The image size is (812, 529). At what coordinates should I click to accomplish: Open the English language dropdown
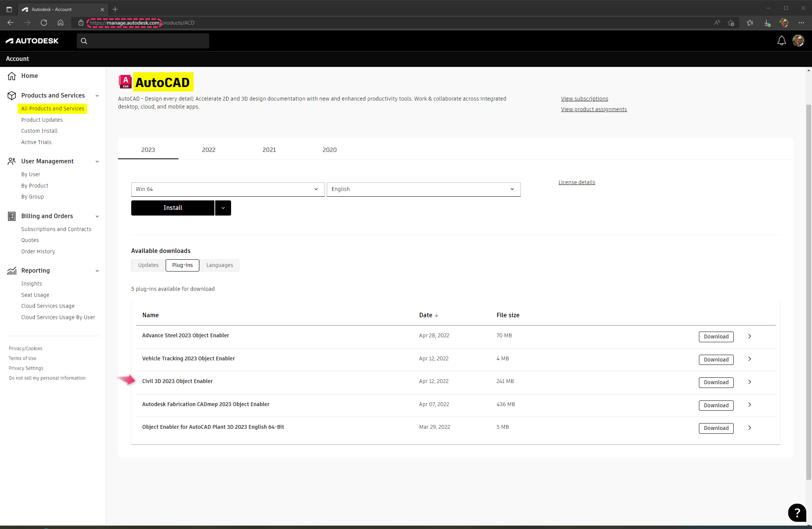tap(423, 189)
